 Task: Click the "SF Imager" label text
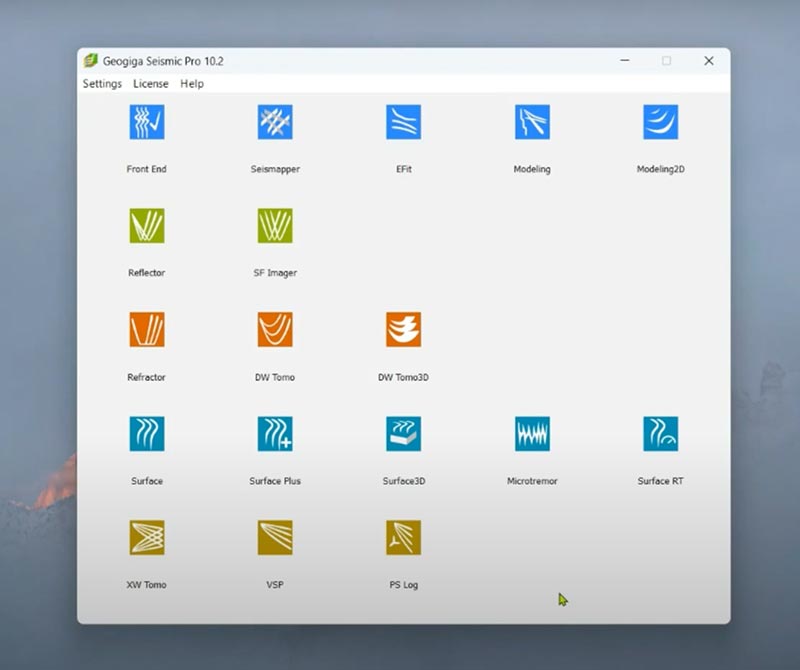coord(275,272)
